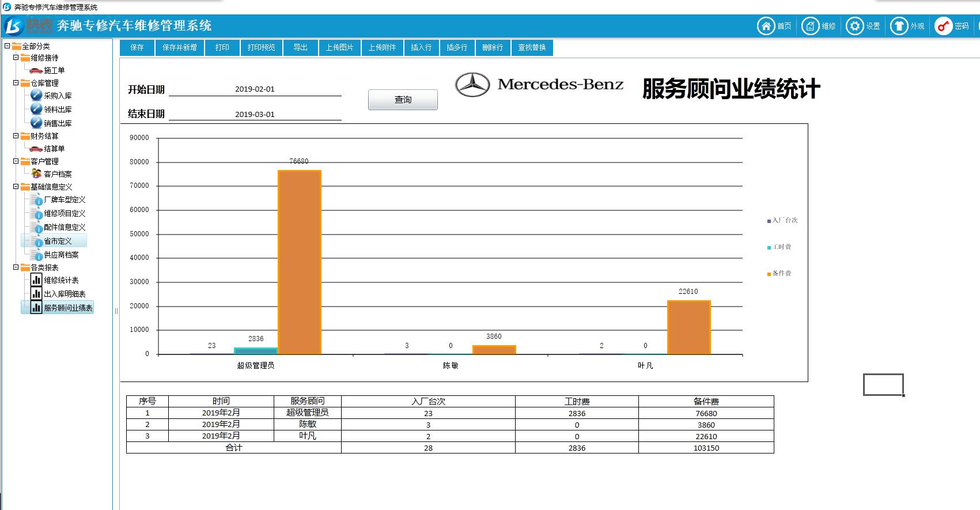
Task: Click the 打印预览 toolbar button
Action: [262, 48]
